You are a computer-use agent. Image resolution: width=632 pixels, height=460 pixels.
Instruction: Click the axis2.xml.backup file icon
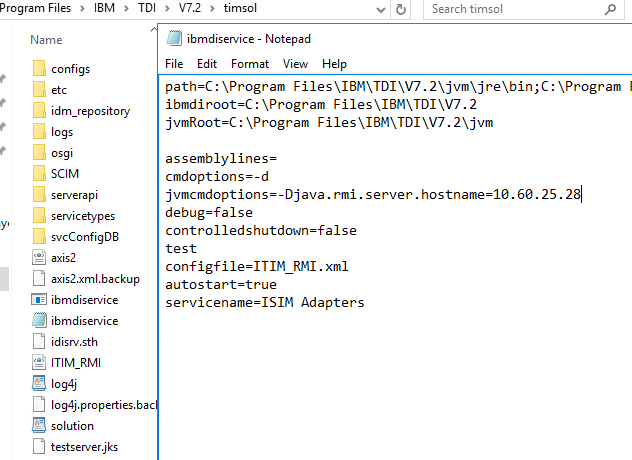coord(39,278)
